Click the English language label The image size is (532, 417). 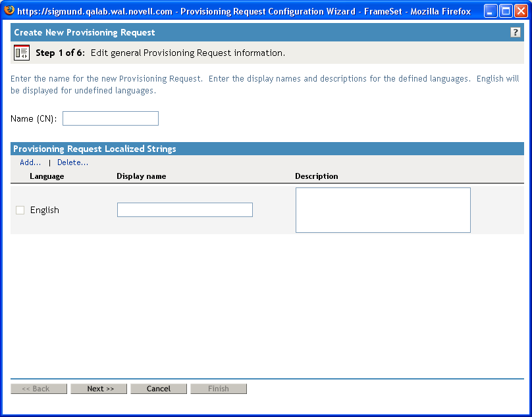tap(45, 210)
